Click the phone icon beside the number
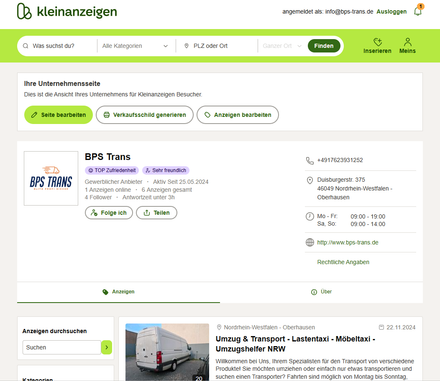440x381 pixels. tap(310, 161)
